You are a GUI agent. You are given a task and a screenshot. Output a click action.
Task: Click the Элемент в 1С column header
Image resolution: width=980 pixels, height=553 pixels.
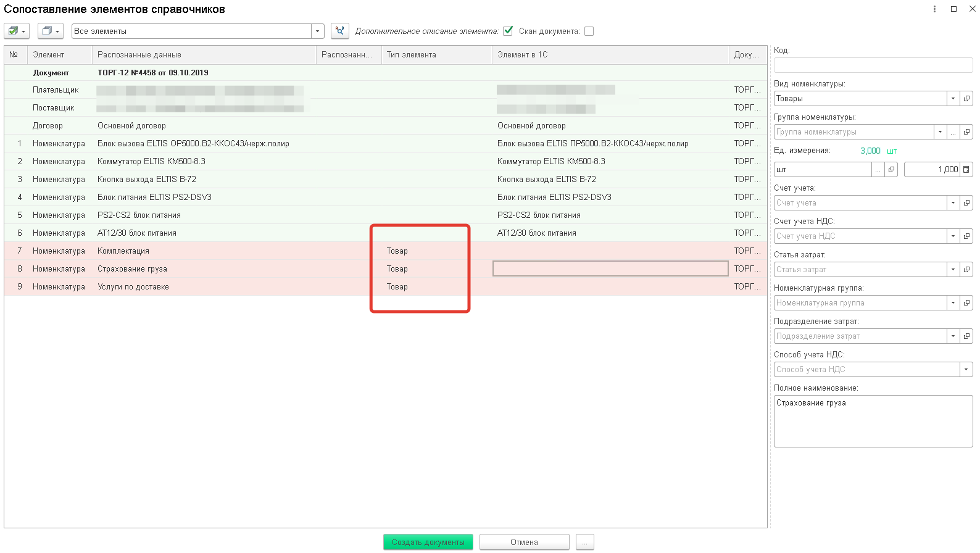(x=610, y=54)
